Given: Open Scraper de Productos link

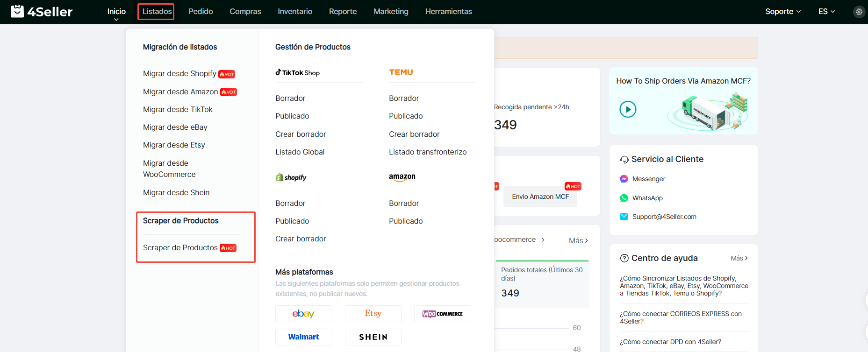Looking at the screenshot, I should pos(180,248).
